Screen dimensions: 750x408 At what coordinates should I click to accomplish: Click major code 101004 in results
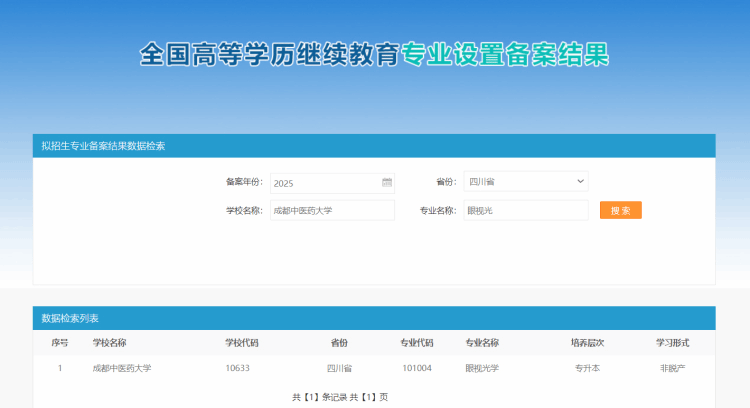point(417,368)
